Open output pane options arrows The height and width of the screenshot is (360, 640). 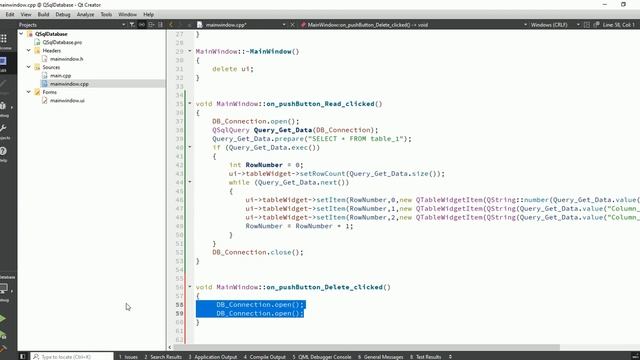pyautogui.click(x=450, y=357)
